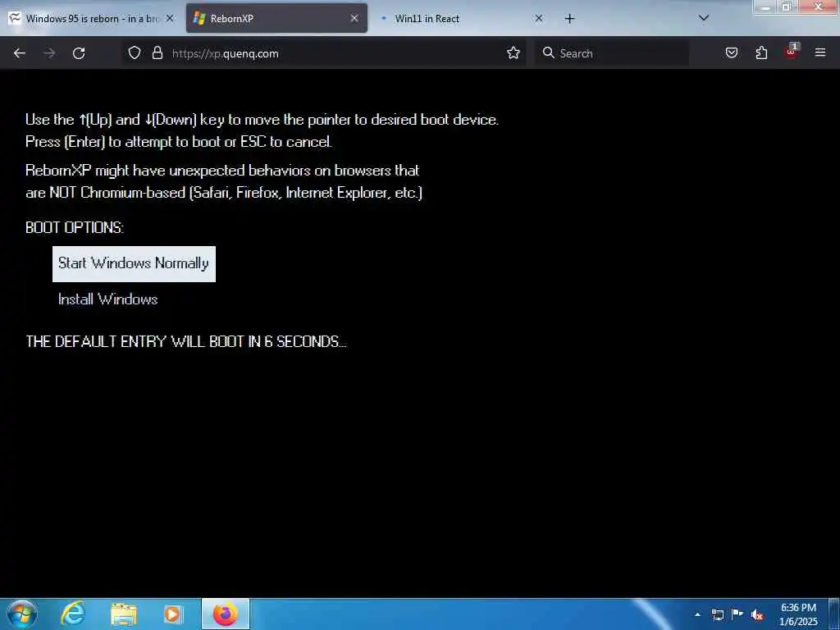This screenshot has height=630, width=840.
Task: Restore down the Firefox window
Action: pyautogui.click(x=787, y=7)
